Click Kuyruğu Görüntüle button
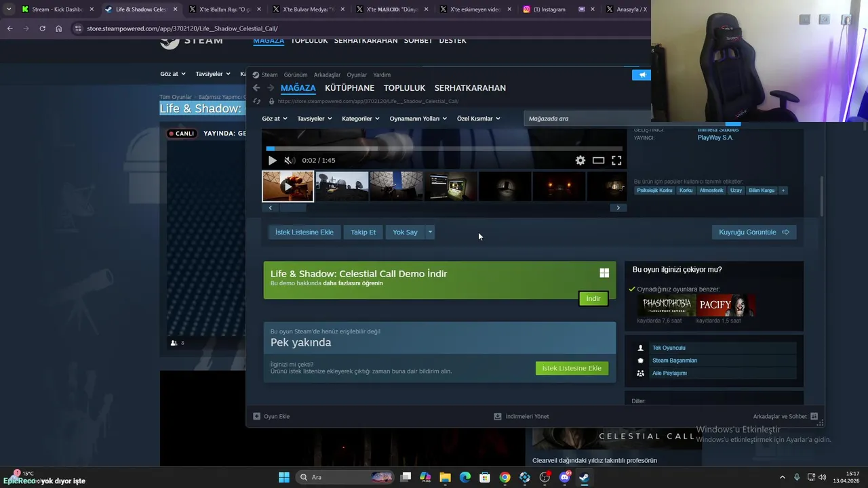 point(754,232)
